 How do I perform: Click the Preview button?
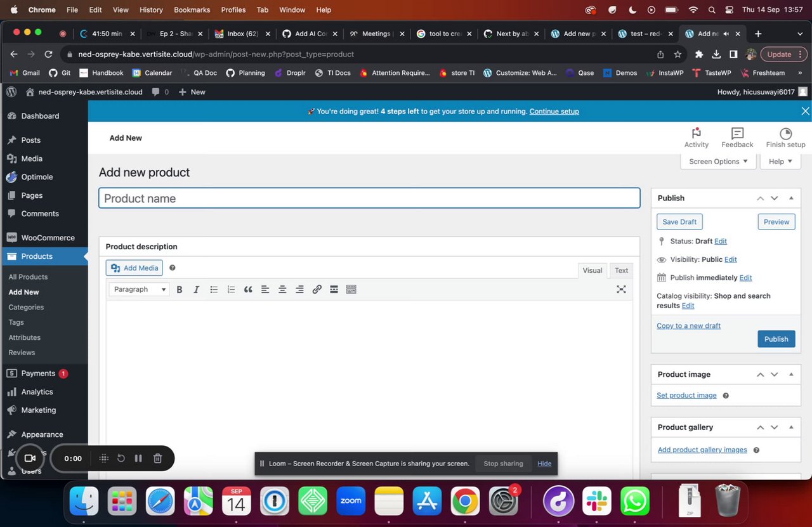[x=776, y=222]
